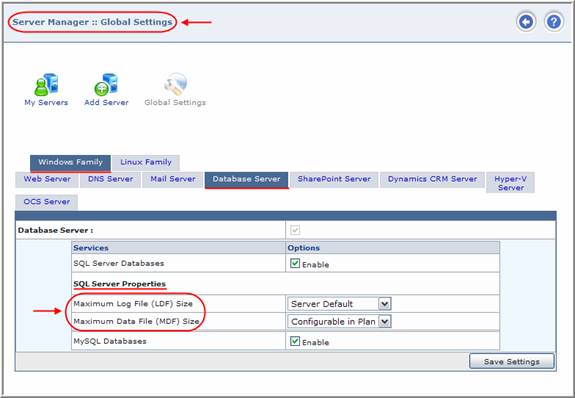
Task: Toggle SQL Server Databases Enable checkbox
Action: pyautogui.click(x=295, y=263)
